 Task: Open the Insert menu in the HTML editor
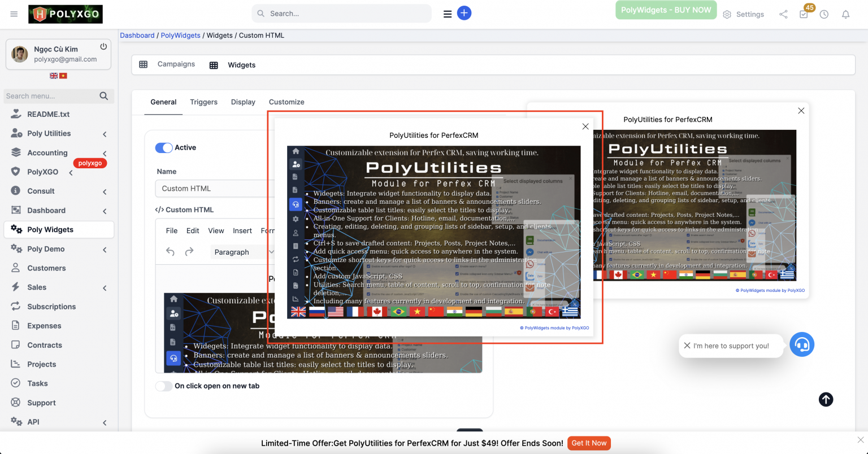242,230
